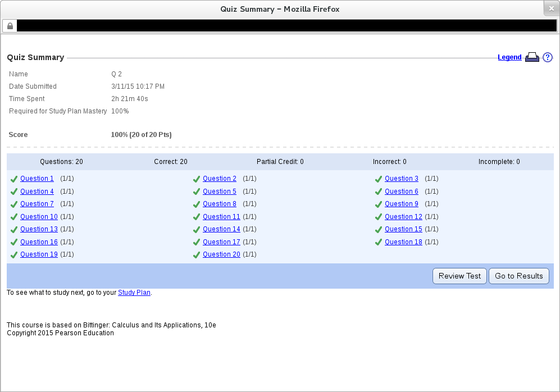View Question 19 result

pyautogui.click(x=39, y=254)
